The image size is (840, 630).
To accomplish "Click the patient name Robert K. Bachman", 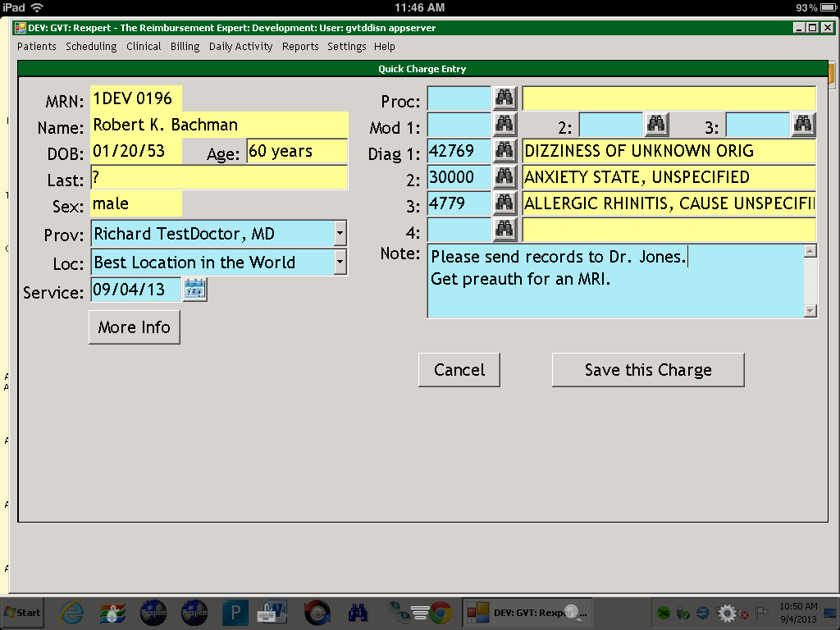I will pyautogui.click(x=220, y=125).
